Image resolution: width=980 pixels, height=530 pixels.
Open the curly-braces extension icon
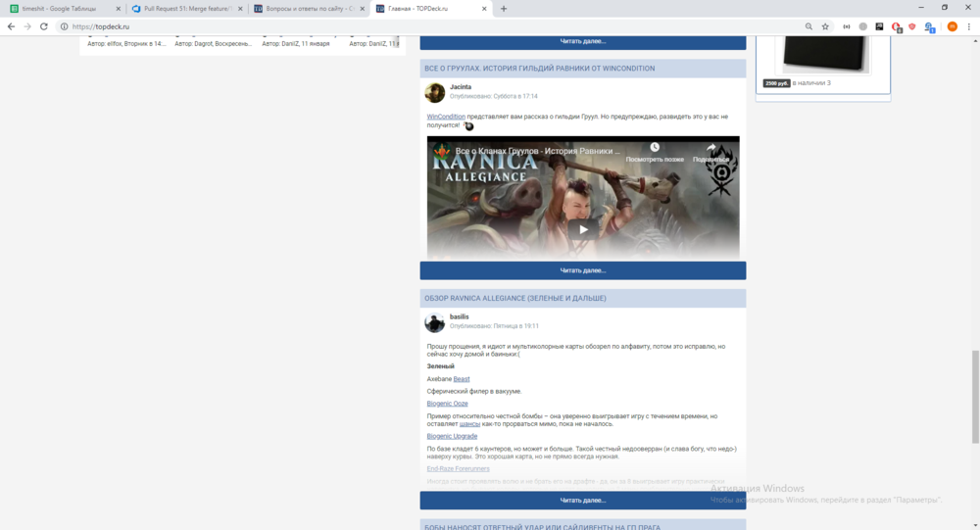[847, 26]
